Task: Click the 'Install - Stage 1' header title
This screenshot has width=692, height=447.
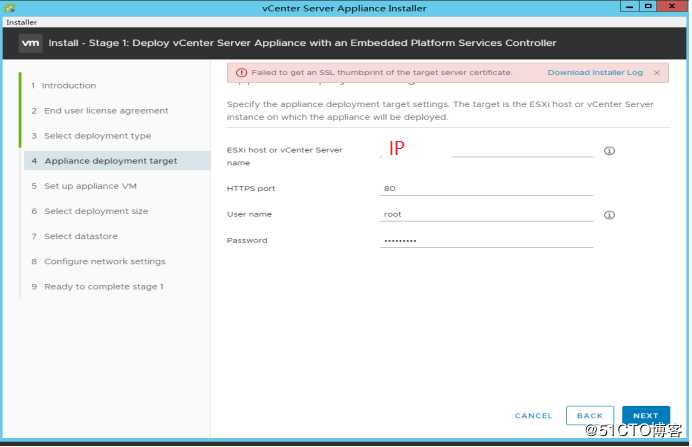Action: pos(302,43)
